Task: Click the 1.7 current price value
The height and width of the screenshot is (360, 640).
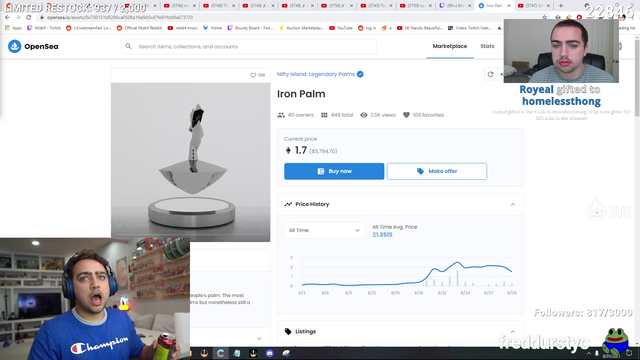Action: (301, 151)
